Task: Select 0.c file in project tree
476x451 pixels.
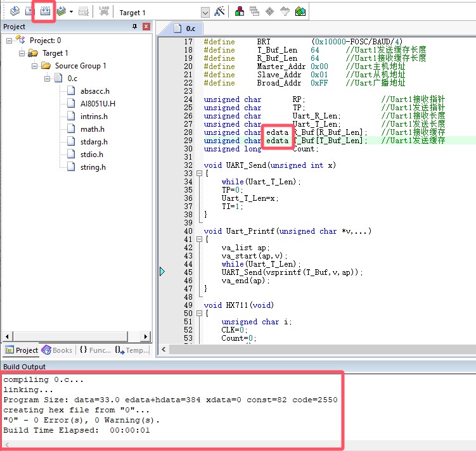Action: pos(72,79)
